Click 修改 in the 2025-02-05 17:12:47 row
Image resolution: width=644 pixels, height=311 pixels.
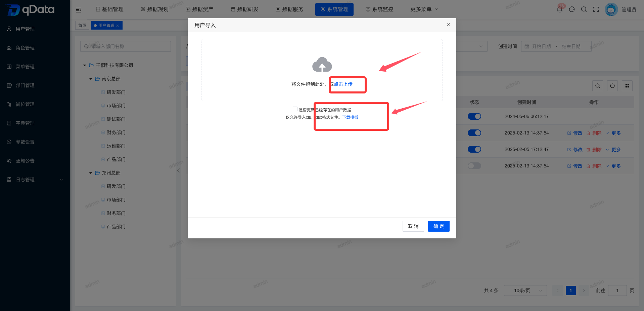575,149
